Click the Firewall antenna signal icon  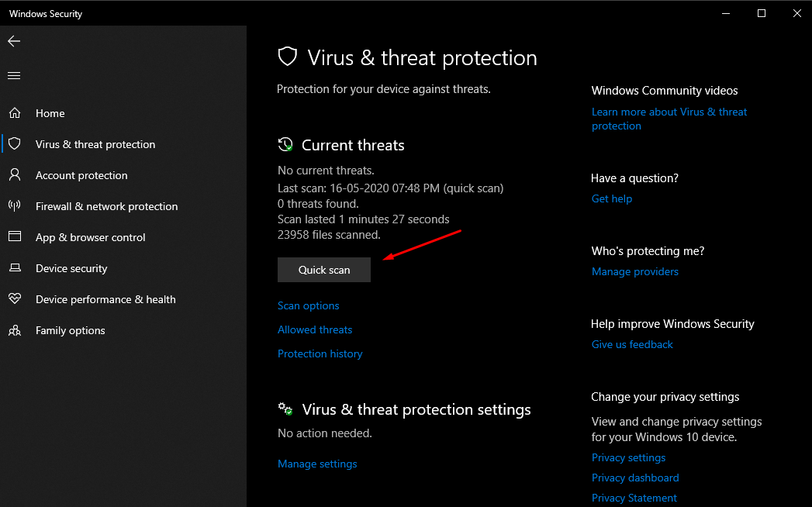(15, 205)
